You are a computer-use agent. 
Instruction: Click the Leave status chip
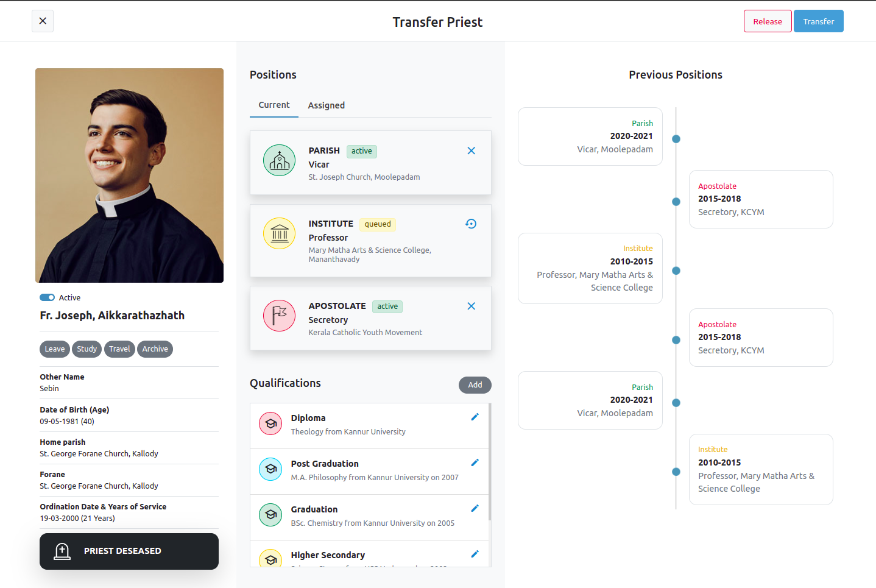(55, 349)
